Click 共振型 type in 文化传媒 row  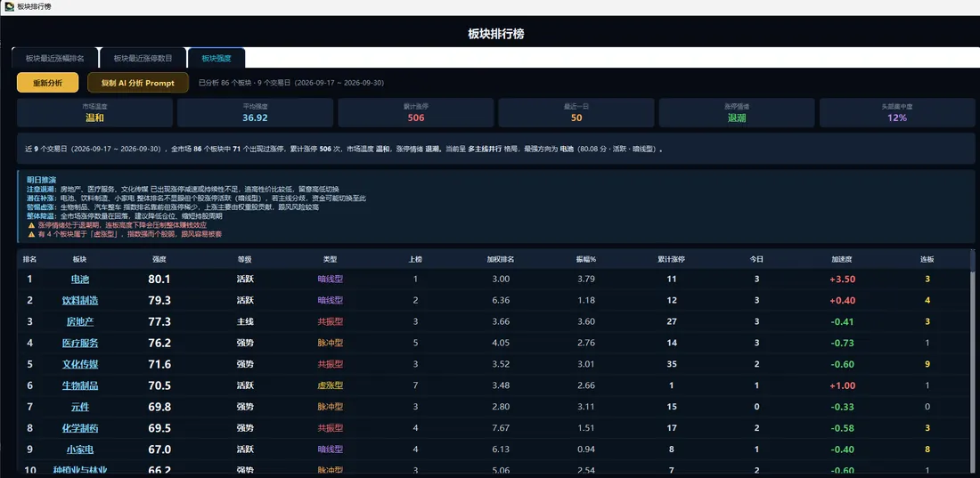coord(330,364)
